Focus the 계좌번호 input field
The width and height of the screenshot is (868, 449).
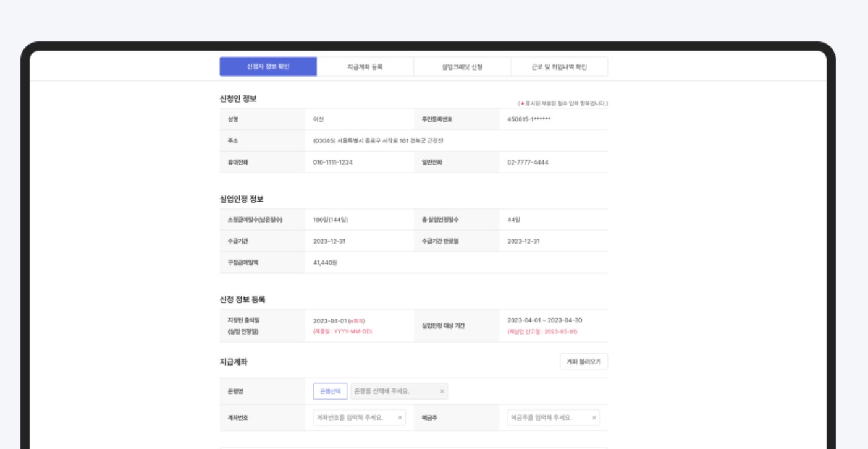tap(360, 417)
